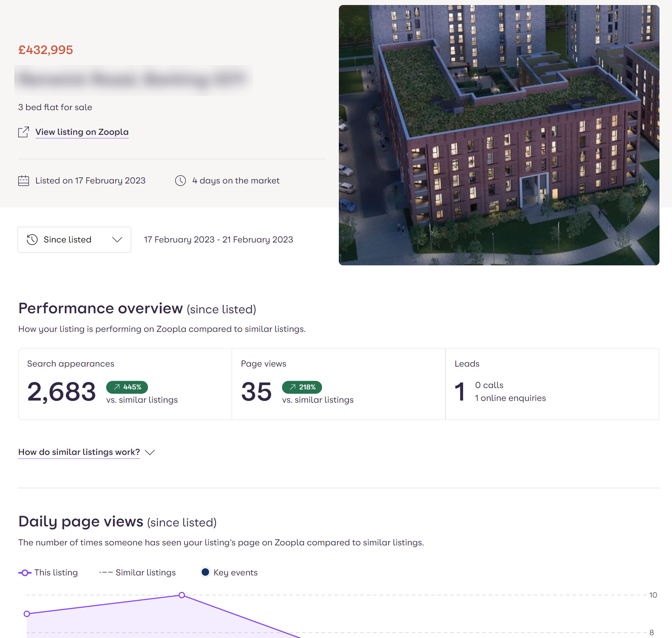Click the first chart data point on left
The image size is (672, 638).
[x=27, y=614]
